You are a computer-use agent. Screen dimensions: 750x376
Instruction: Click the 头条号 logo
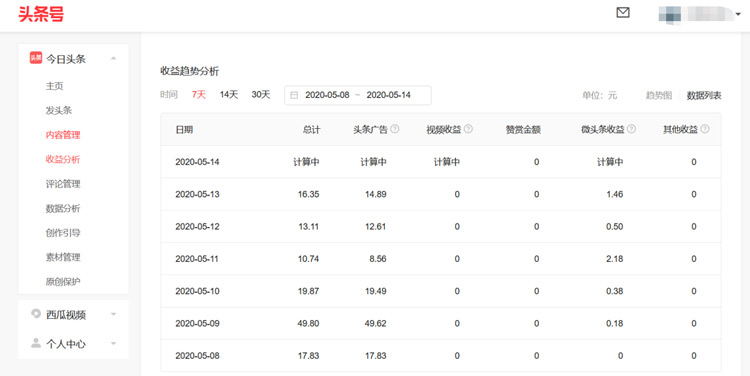(41, 14)
